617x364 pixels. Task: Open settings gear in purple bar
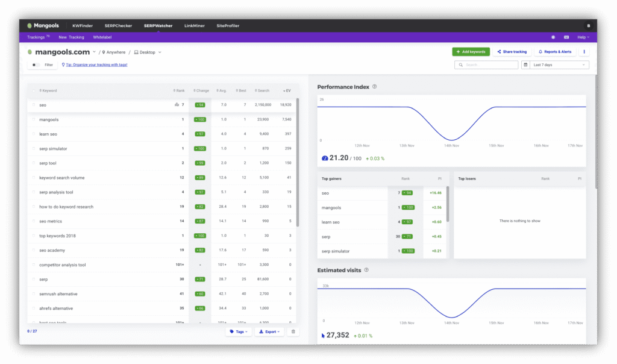click(x=553, y=37)
